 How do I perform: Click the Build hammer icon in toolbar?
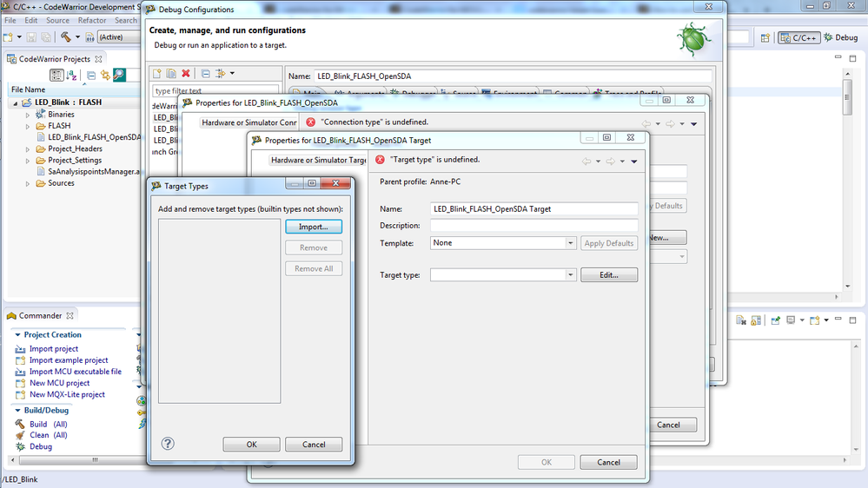pos(66,37)
